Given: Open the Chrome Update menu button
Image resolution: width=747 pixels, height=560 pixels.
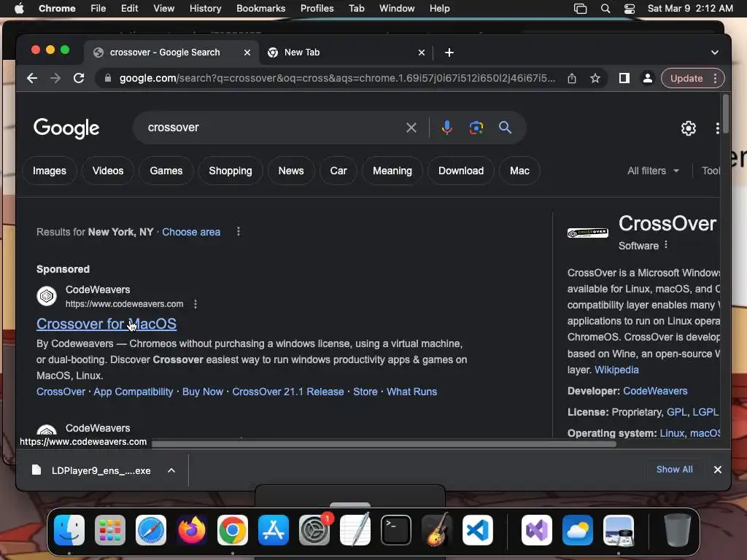Looking at the screenshot, I should click(x=693, y=78).
